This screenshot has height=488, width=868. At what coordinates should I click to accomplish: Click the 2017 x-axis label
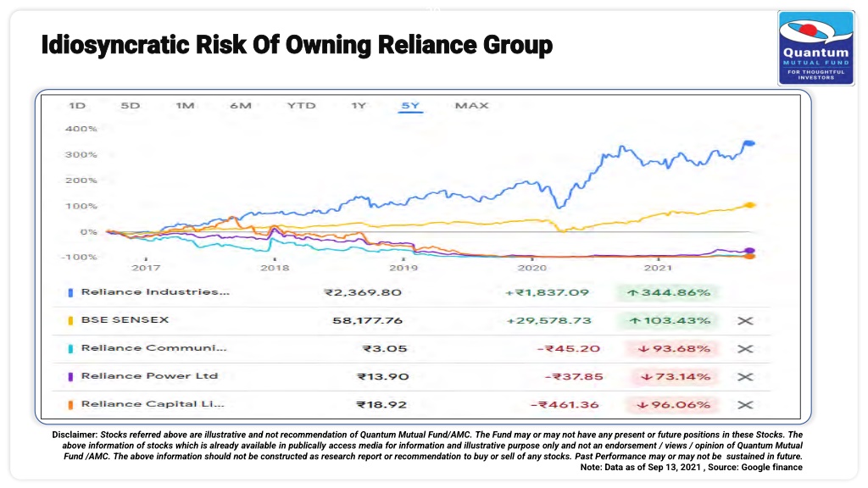[x=146, y=268]
